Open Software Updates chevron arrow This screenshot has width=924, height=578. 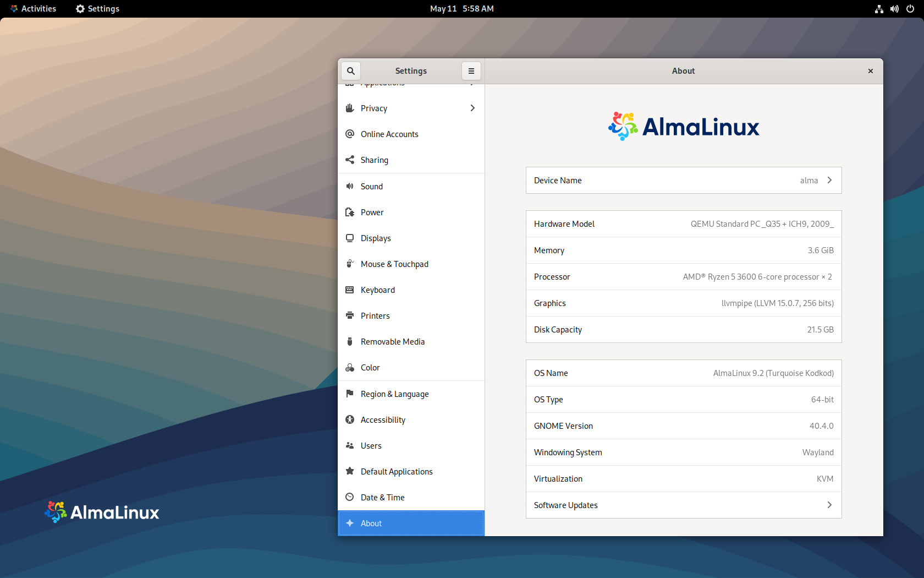point(829,505)
